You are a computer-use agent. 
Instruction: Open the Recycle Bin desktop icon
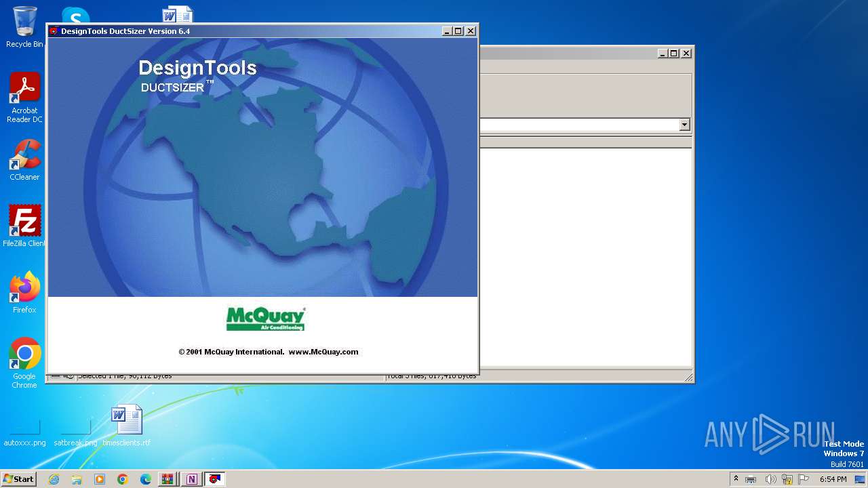24,27
